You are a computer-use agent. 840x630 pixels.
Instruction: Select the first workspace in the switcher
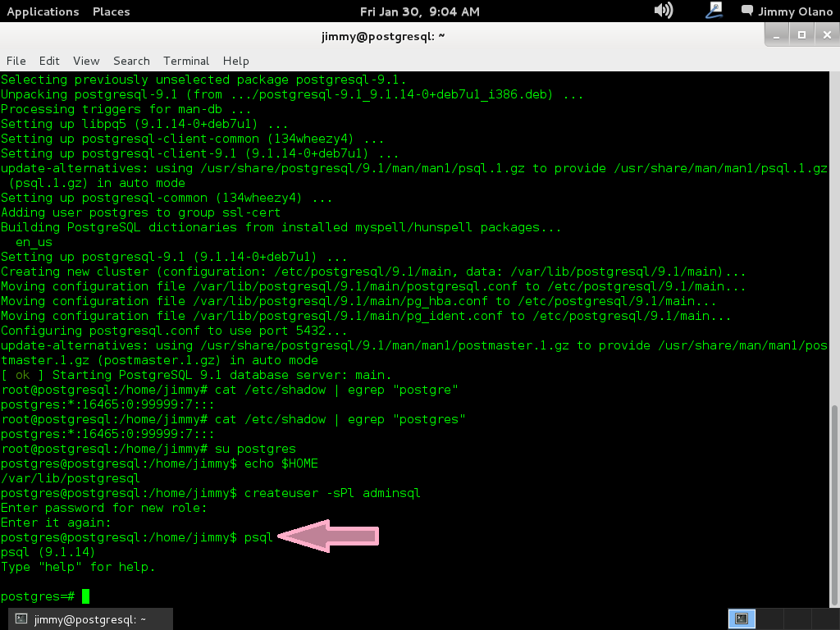[742, 619]
